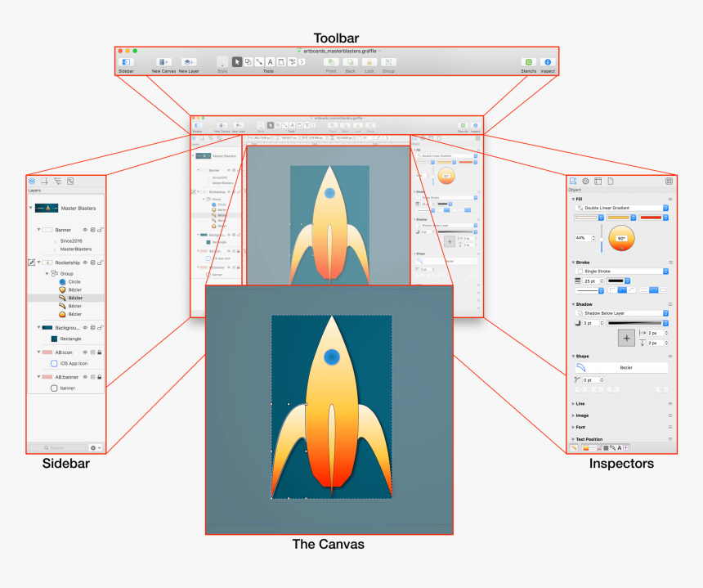Switch to Selection tab in enlarged sidebar
Image resolution: width=703 pixels, height=588 pixels.
click(x=70, y=182)
